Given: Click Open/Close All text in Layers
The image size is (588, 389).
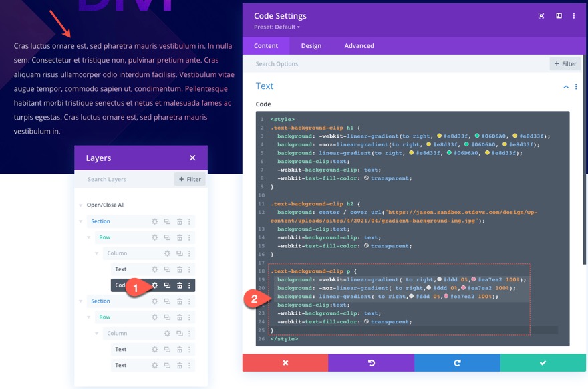Looking at the screenshot, I should 106,205.
